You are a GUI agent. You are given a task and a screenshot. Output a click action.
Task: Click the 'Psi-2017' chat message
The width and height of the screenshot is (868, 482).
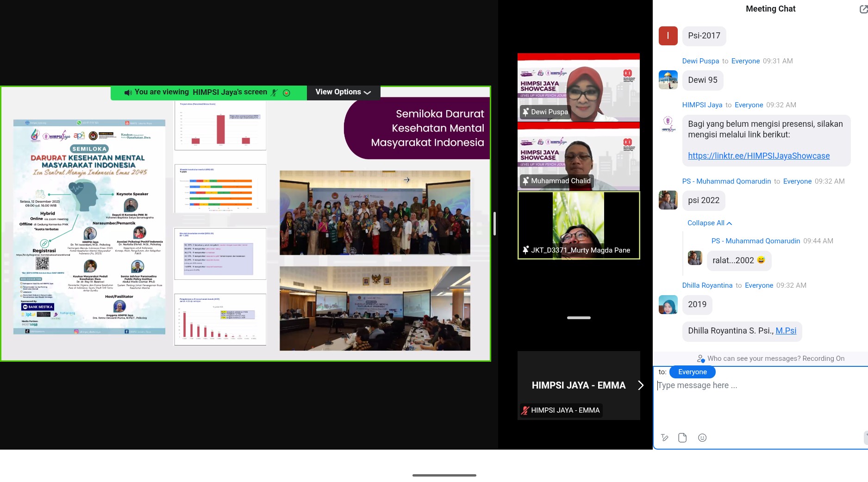(704, 36)
